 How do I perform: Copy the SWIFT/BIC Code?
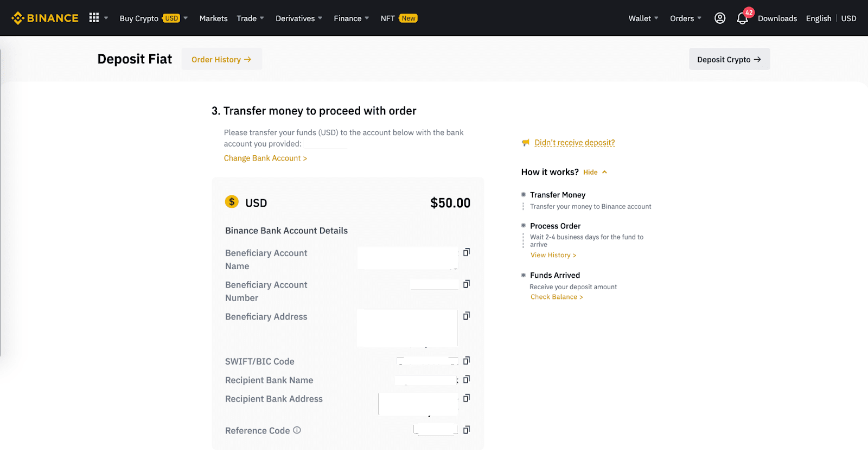click(x=467, y=361)
